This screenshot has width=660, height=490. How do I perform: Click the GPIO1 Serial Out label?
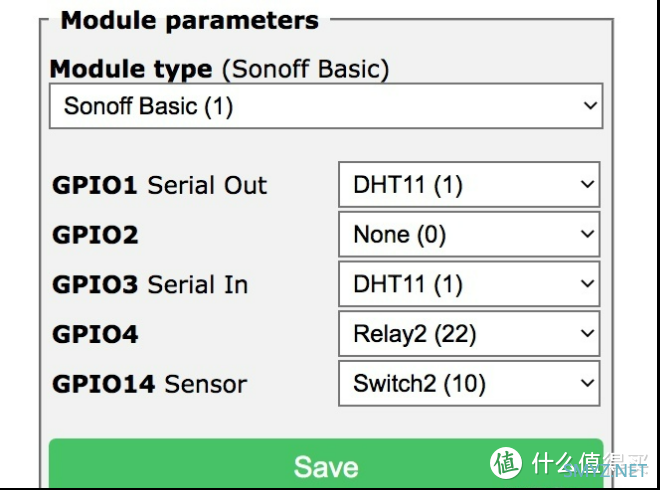point(160,185)
